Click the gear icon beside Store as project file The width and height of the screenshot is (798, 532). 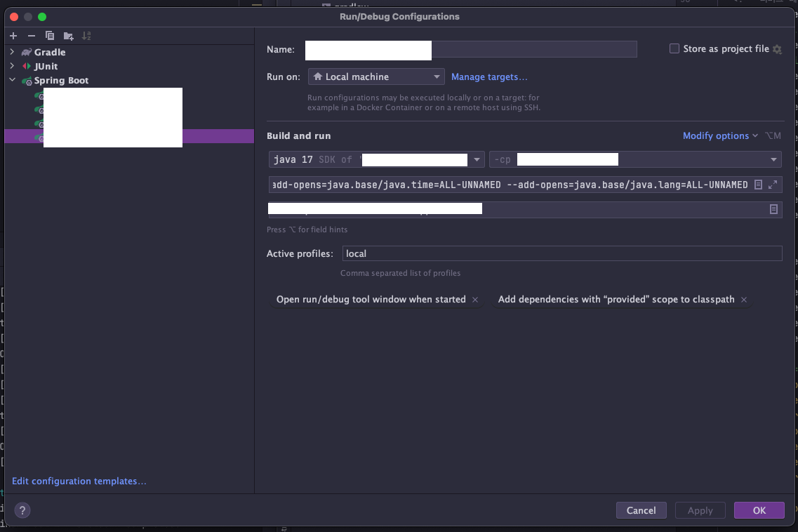point(776,49)
